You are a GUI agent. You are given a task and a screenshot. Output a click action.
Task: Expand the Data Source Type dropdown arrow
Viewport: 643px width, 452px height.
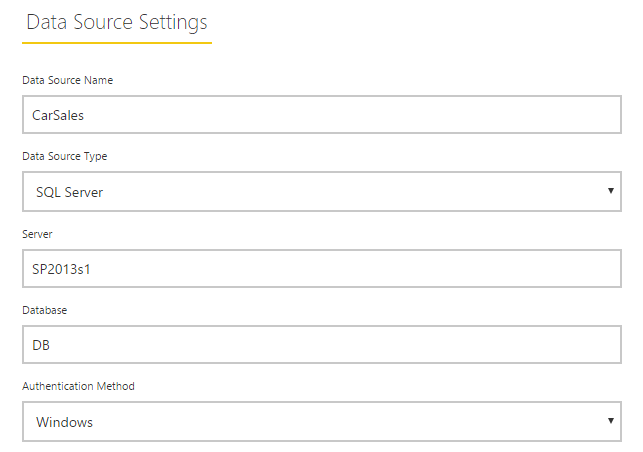611,191
